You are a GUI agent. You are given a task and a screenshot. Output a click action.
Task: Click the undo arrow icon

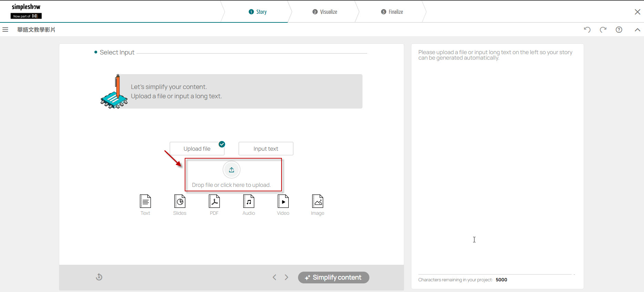tap(587, 30)
